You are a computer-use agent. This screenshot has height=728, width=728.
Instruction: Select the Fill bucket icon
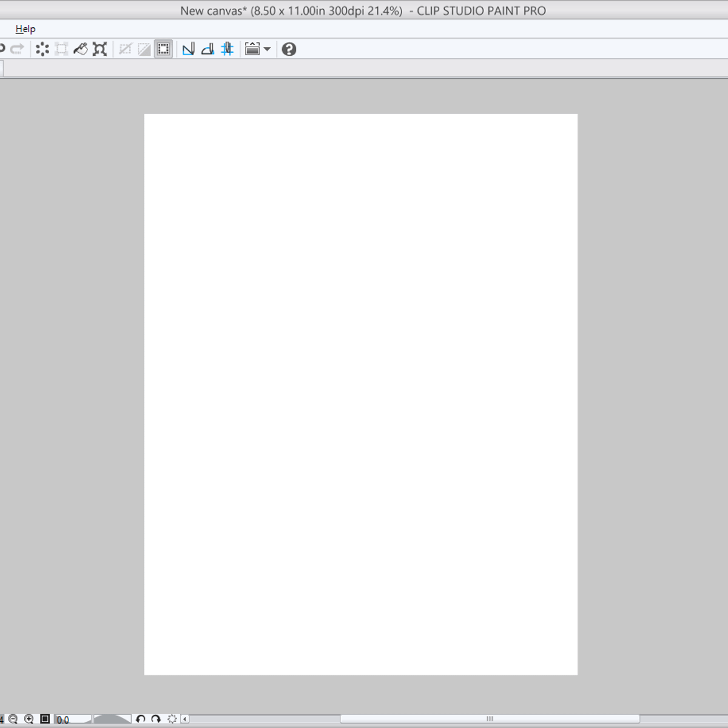tap(81, 49)
